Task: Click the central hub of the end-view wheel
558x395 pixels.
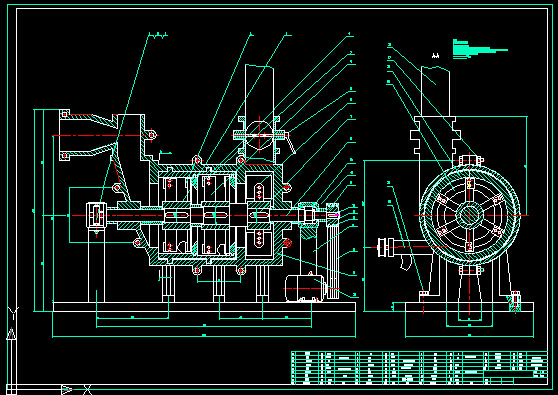Action: (469, 215)
